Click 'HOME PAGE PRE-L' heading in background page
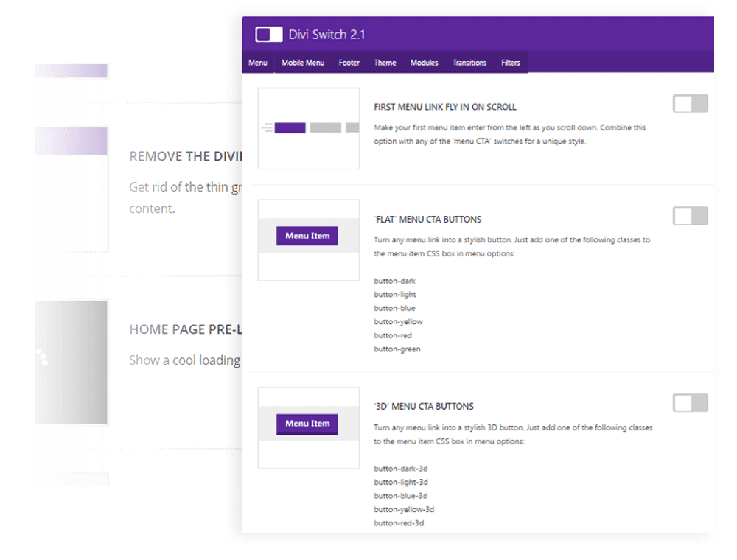737x560 pixels. click(x=186, y=329)
